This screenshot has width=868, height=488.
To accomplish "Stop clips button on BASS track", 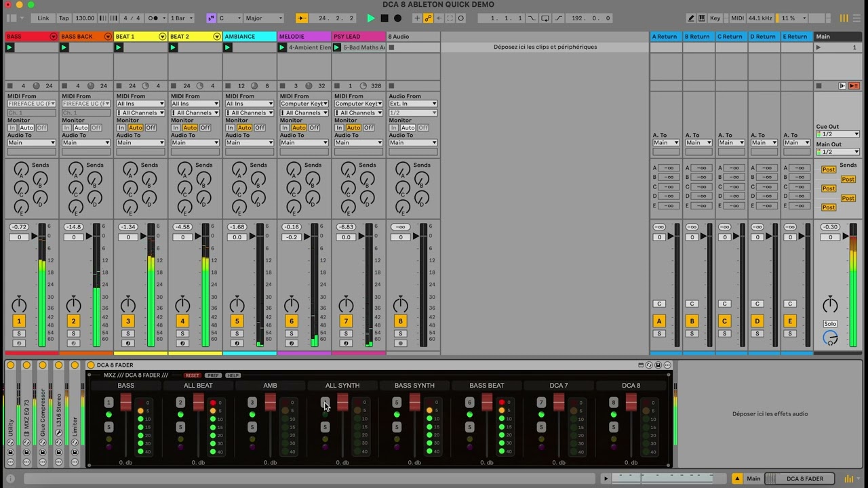I will [x=9, y=86].
